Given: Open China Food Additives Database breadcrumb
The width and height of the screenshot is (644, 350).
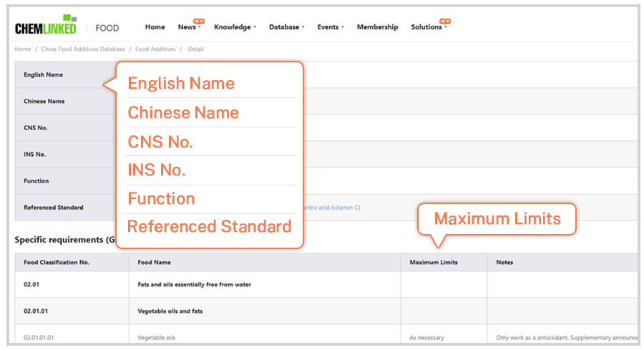Looking at the screenshot, I should (x=83, y=49).
